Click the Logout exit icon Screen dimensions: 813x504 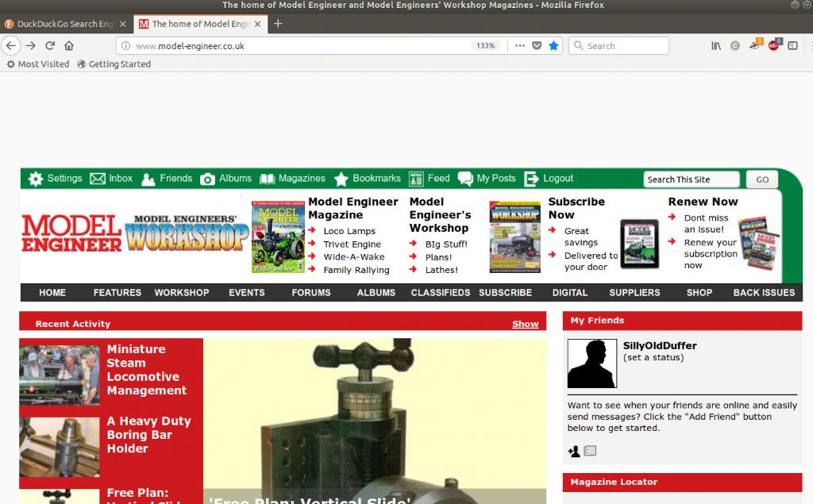[531, 179]
